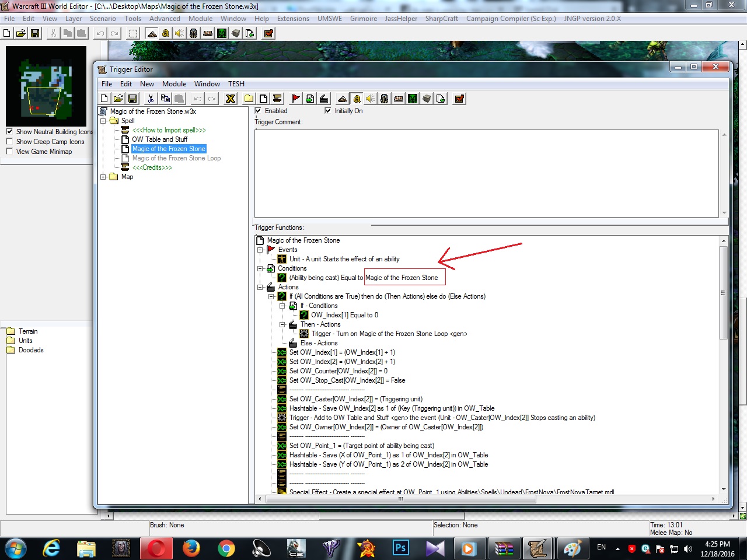Select the <<<Credits>>> comment in trigger tree

[x=152, y=167]
